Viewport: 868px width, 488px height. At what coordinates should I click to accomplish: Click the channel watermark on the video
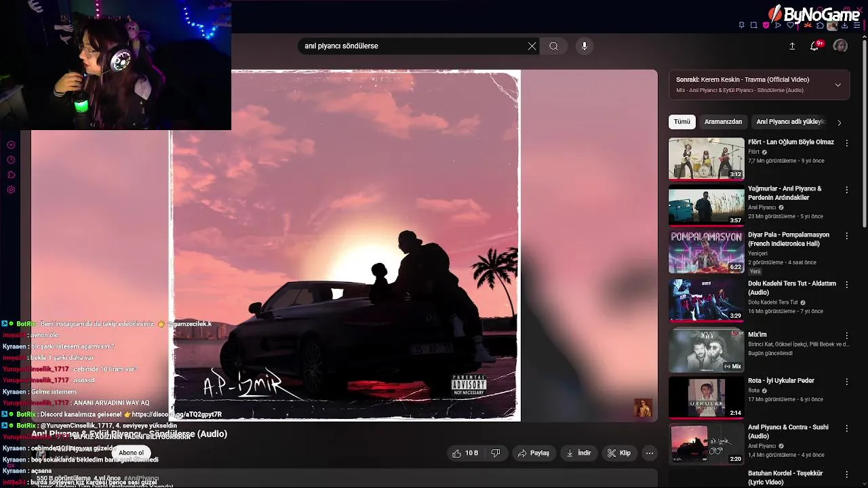tap(642, 407)
